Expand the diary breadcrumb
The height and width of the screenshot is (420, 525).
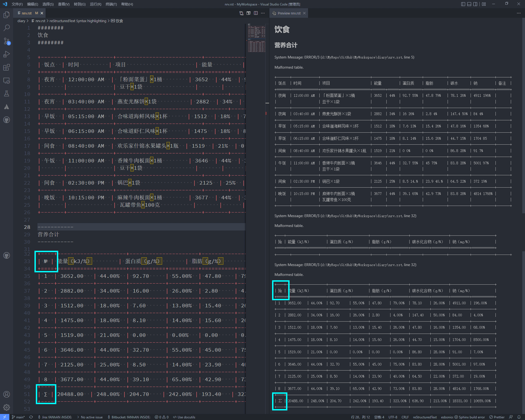pyautogui.click(x=21, y=21)
